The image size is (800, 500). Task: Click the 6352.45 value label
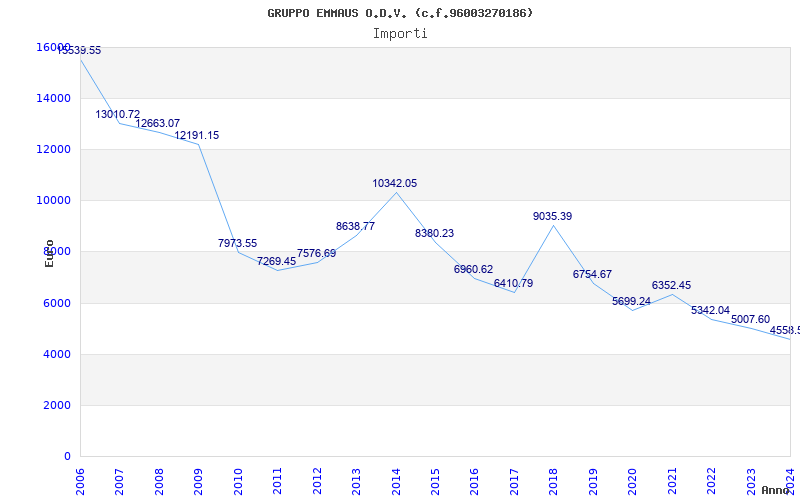671,285
